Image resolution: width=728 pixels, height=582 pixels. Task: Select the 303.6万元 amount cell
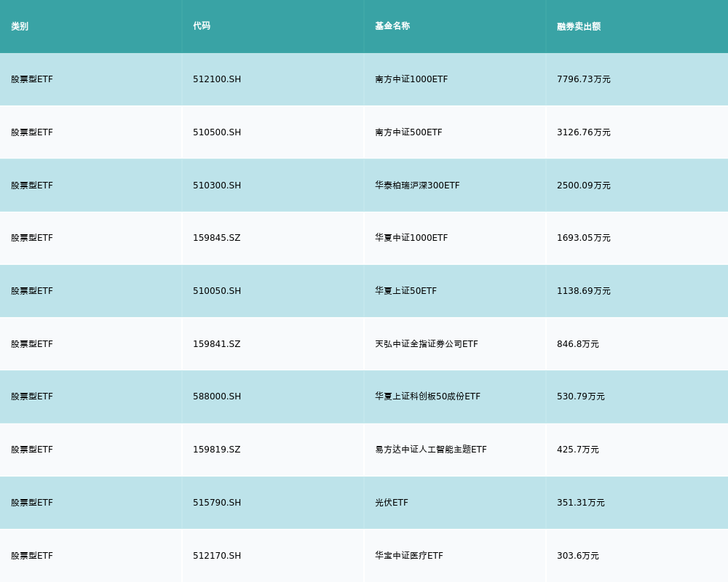point(578,556)
